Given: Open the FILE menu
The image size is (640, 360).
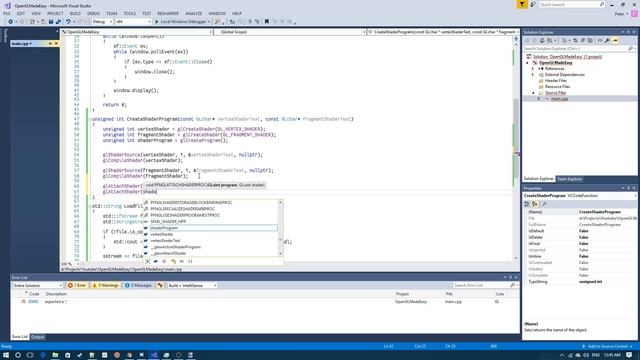Looking at the screenshot, I should [x=7, y=13].
